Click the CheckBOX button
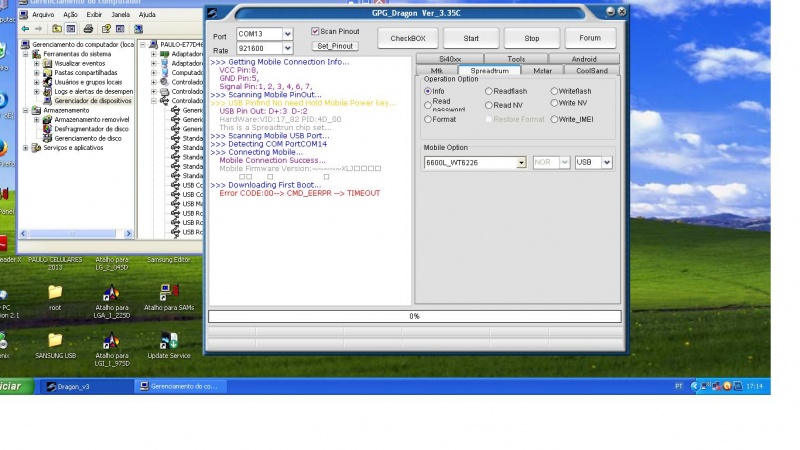 408,38
